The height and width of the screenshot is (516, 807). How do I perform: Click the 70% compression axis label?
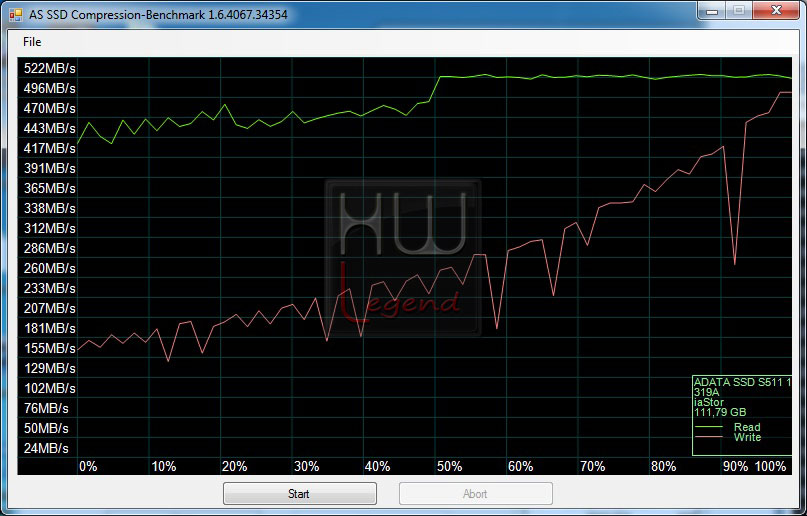point(592,467)
